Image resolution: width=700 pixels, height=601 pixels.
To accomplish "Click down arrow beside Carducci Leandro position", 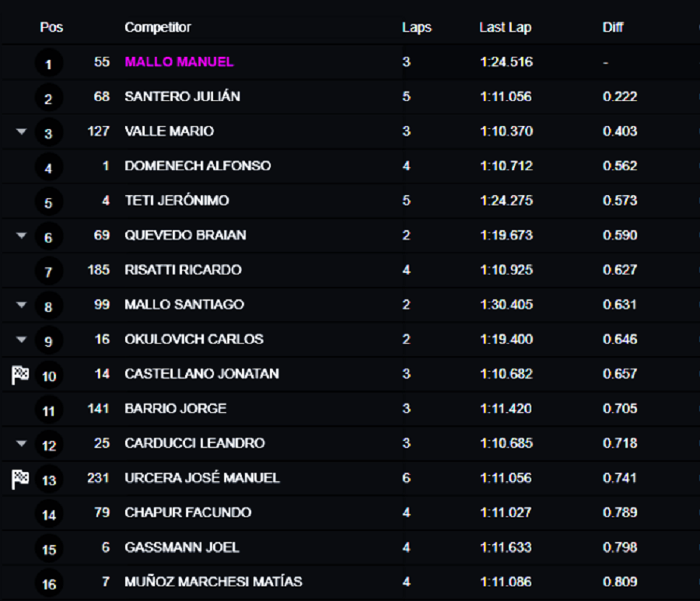I will [x=21, y=443].
